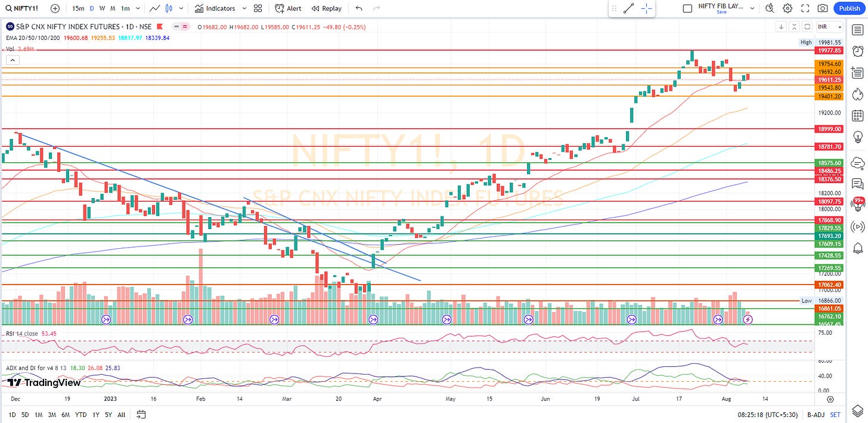This screenshot has width=868, height=423.
Task: Redo the chart action
Action: [376, 8]
